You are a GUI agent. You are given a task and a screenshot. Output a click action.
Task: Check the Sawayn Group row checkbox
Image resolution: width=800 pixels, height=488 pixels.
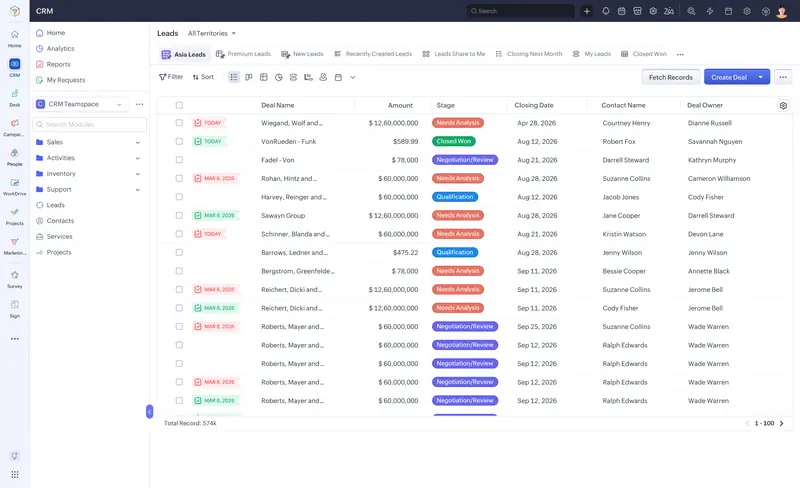tap(179, 215)
